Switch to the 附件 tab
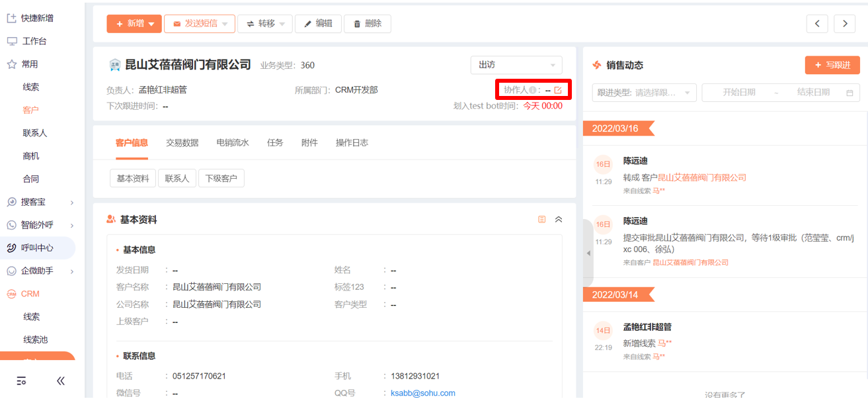The height and width of the screenshot is (411, 868). click(x=309, y=142)
